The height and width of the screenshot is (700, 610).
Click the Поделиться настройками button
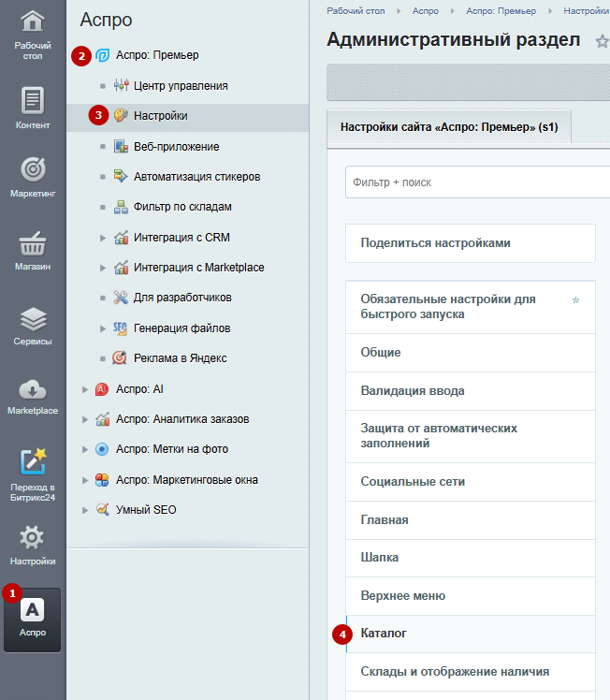471,243
